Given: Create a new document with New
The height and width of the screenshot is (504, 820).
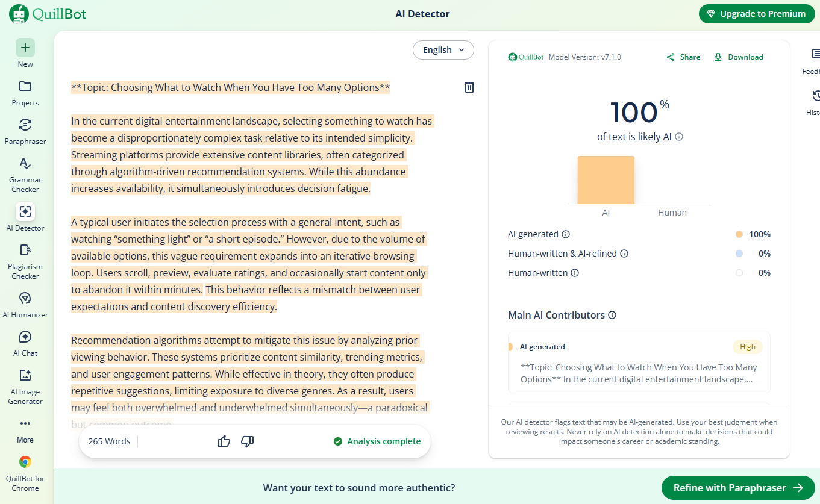Looking at the screenshot, I should click(25, 54).
